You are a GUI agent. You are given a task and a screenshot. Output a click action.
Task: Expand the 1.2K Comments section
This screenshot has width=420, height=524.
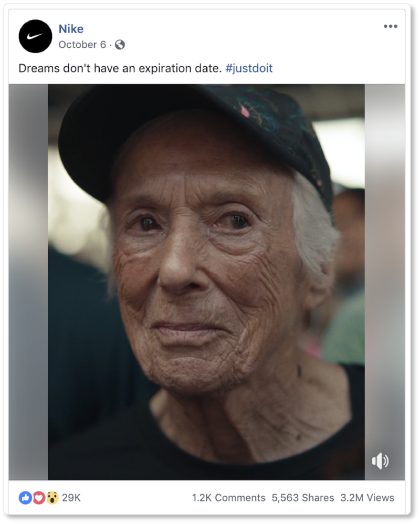click(x=228, y=498)
